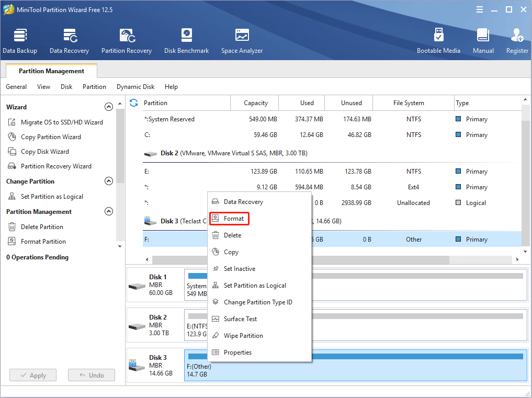Open the Space Analyzer tool

(x=242, y=40)
